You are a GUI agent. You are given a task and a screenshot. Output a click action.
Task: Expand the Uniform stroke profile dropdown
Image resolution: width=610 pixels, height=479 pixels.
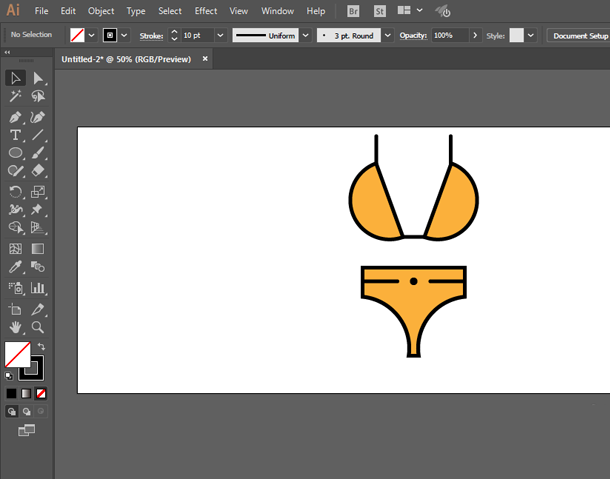(x=307, y=35)
